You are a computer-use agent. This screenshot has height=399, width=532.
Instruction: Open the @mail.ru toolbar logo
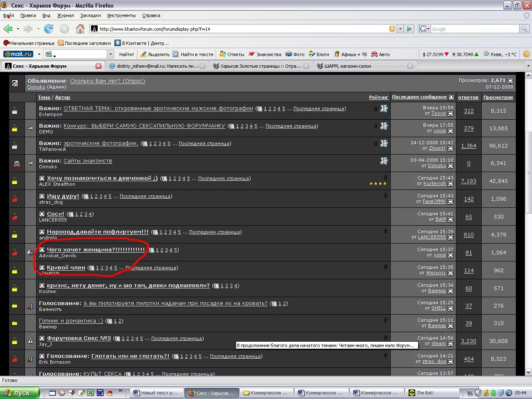[x=18, y=54]
